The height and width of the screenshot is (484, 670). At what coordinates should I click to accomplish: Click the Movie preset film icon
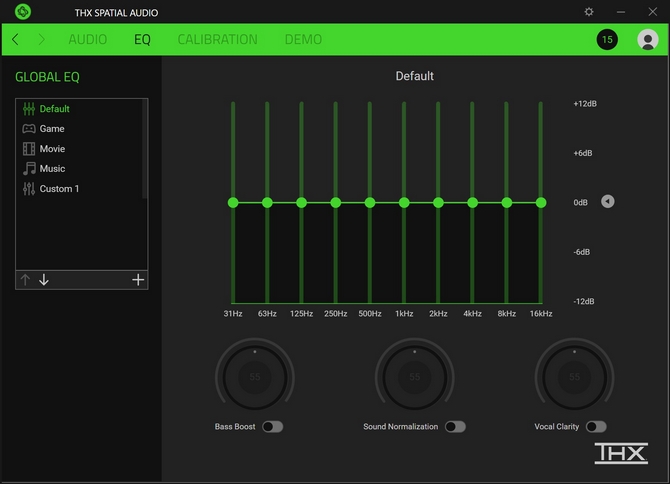click(x=29, y=149)
